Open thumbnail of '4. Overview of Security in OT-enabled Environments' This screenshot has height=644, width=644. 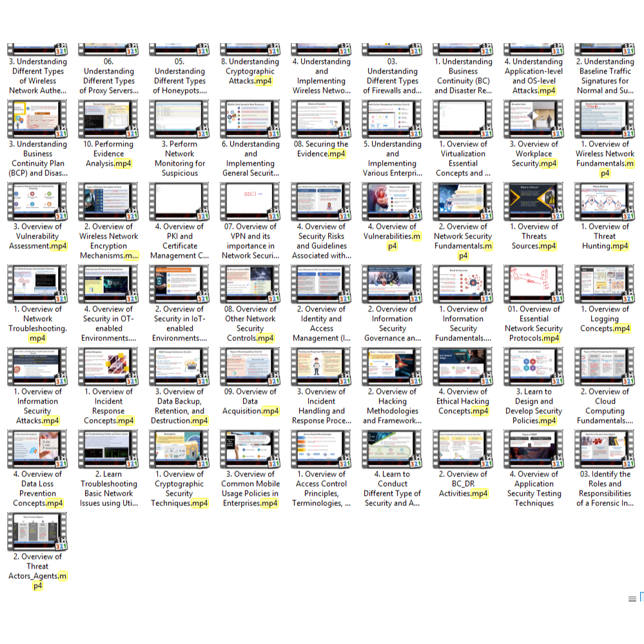tap(109, 284)
